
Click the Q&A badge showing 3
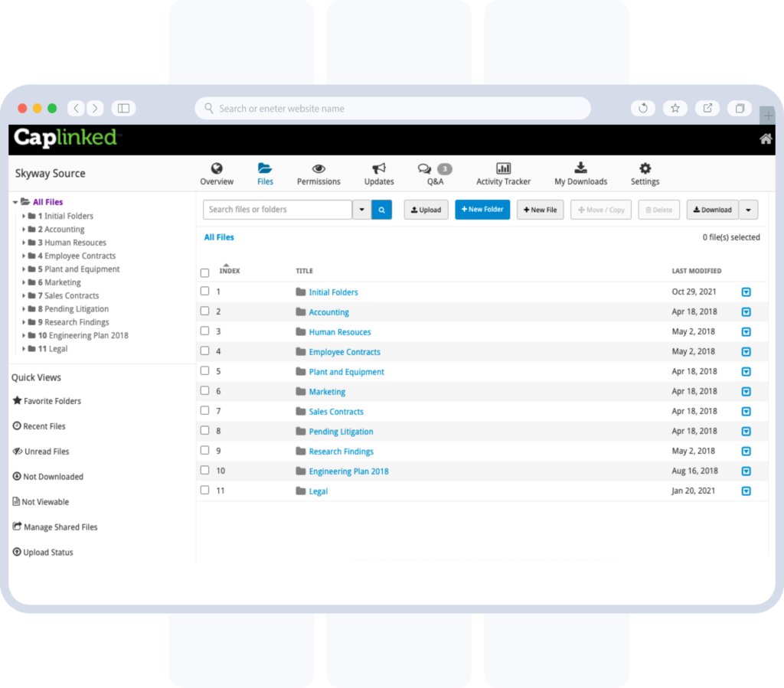[445, 169]
